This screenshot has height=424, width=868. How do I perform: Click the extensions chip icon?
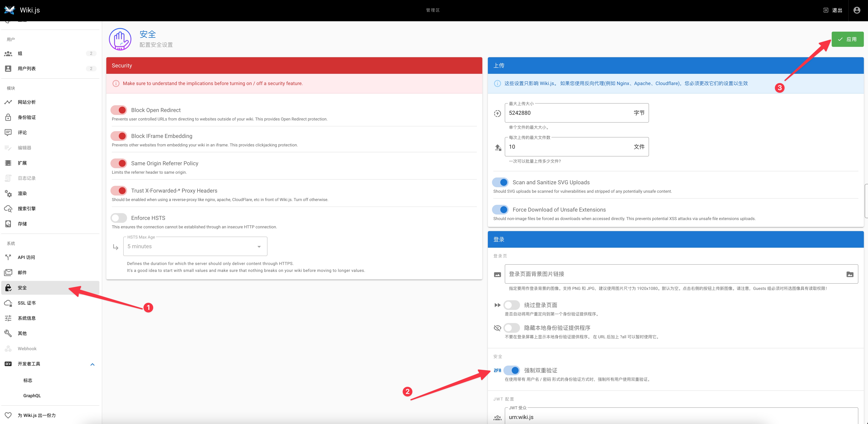tap(8, 163)
